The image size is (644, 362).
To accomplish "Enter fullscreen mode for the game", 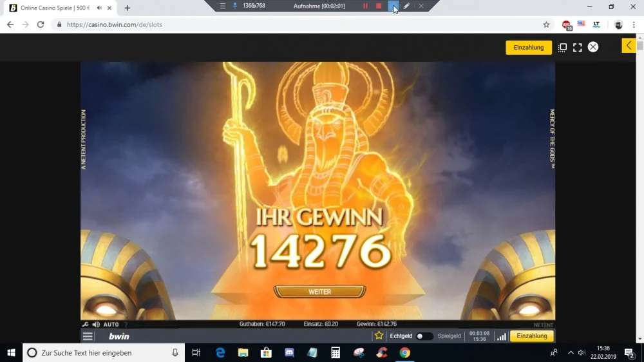I will [578, 47].
